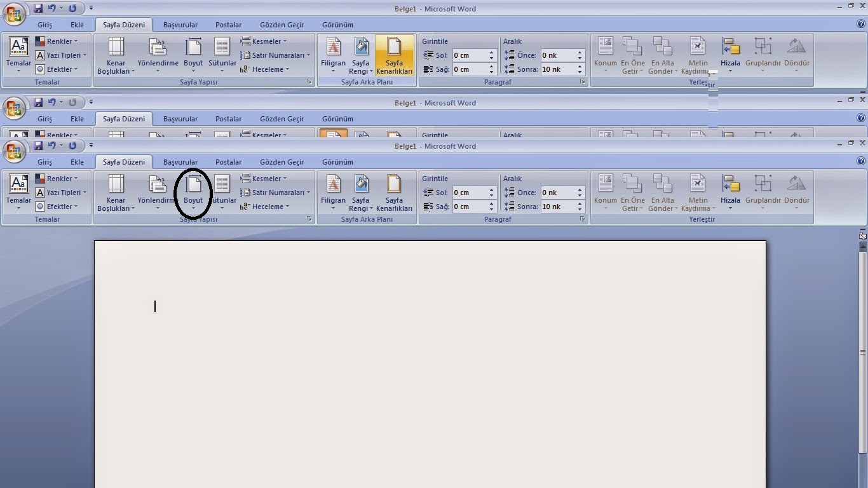Click Redo icon in the topmost Word window's quick access toolbar
Screen dimensions: 868x488
click(x=72, y=8)
